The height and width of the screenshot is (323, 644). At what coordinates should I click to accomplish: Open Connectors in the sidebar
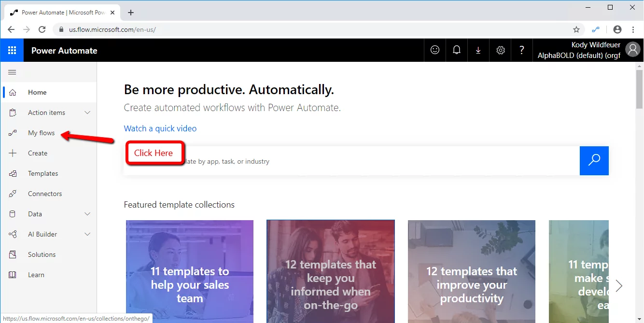(48, 194)
